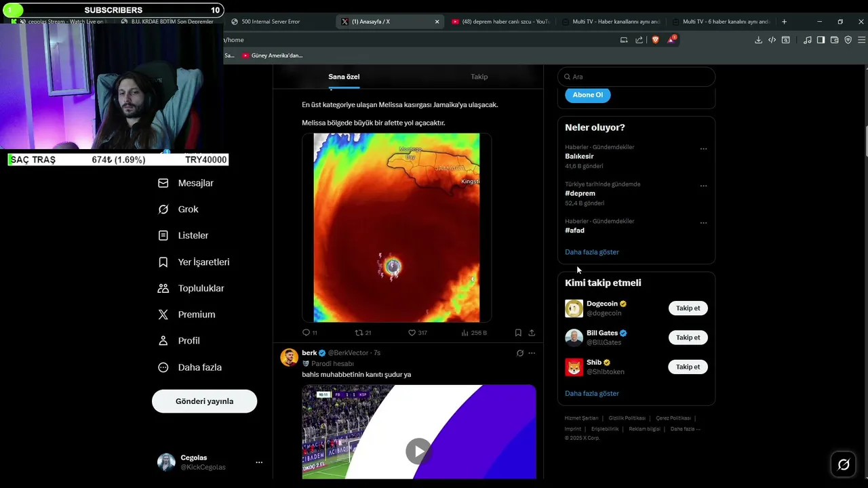Follow Bill Gates with Takip et

[x=688, y=338]
